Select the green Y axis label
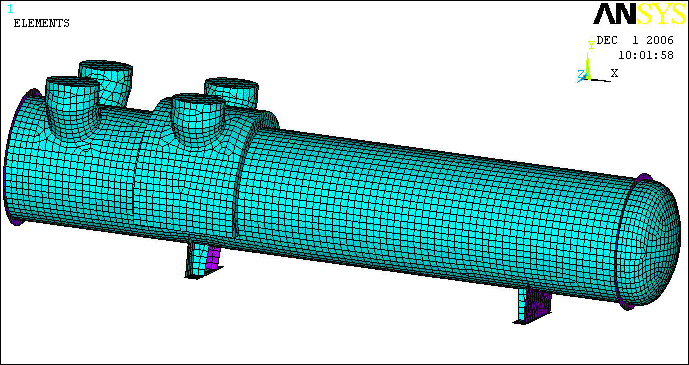689x365 pixels. [x=591, y=44]
